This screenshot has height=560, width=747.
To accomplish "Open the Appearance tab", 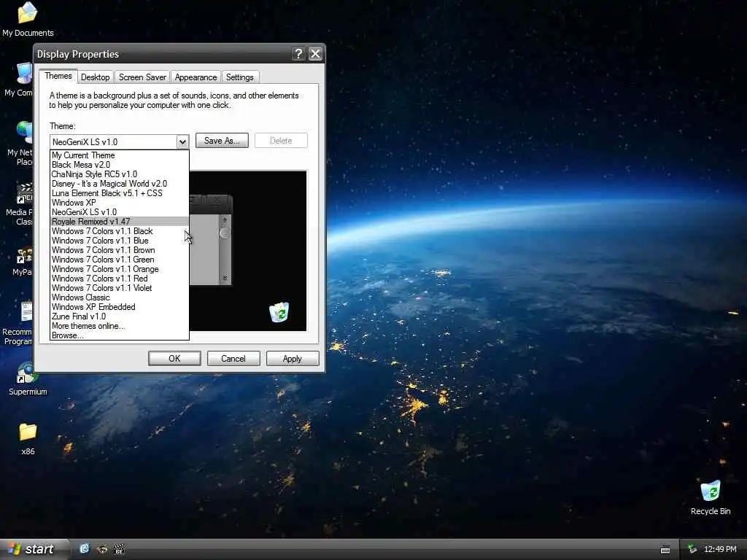I will tap(196, 77).
